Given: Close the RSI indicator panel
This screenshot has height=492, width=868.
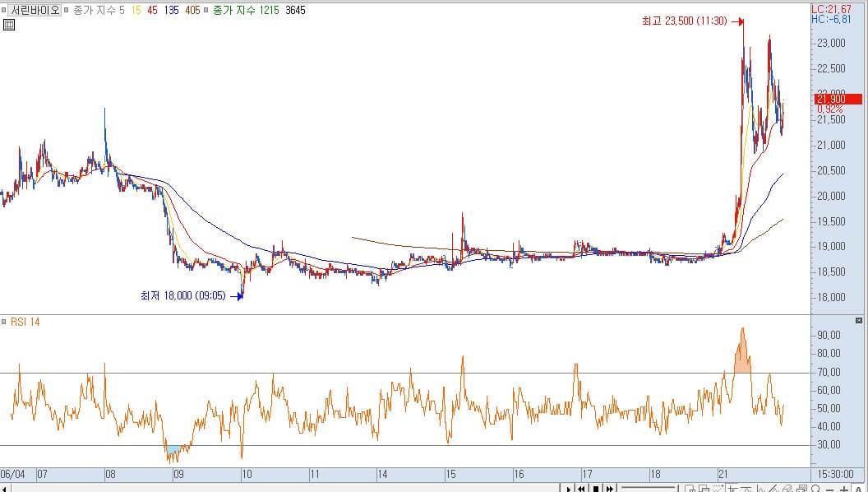Looking at the screenshot, I should (859, 320).
